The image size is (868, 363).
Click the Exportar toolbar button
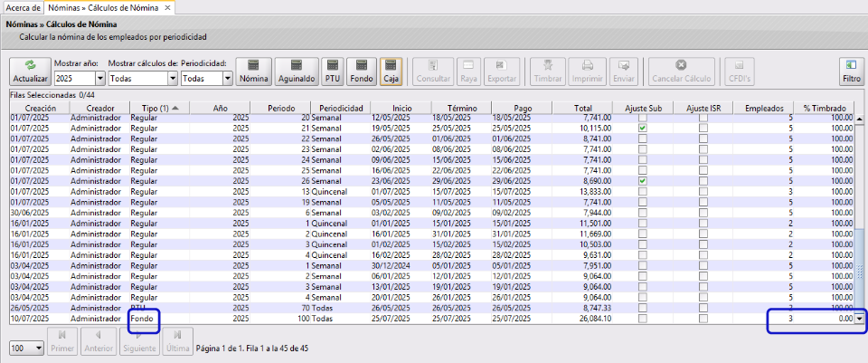coord(502,72)
